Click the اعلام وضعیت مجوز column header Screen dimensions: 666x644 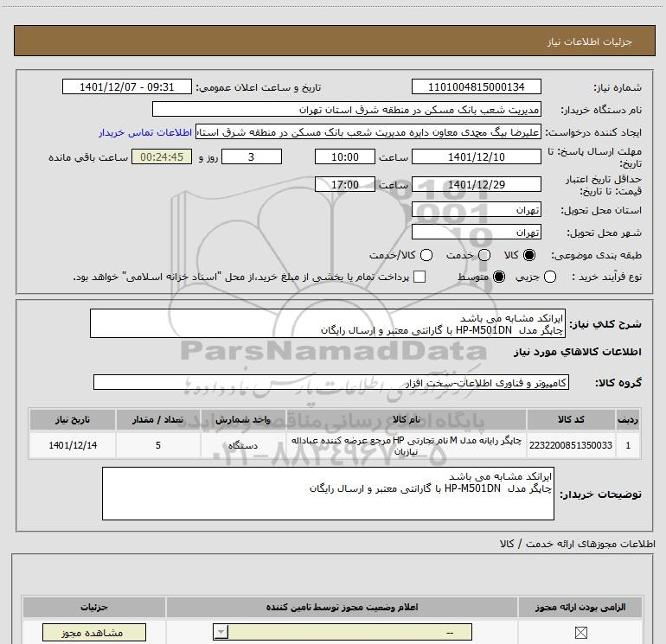coord(342,607)
